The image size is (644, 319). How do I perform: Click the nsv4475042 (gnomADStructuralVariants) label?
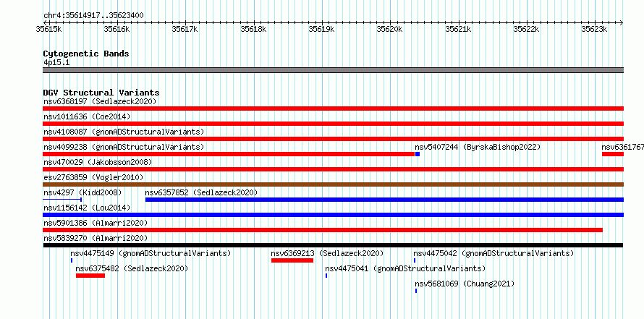493,253
